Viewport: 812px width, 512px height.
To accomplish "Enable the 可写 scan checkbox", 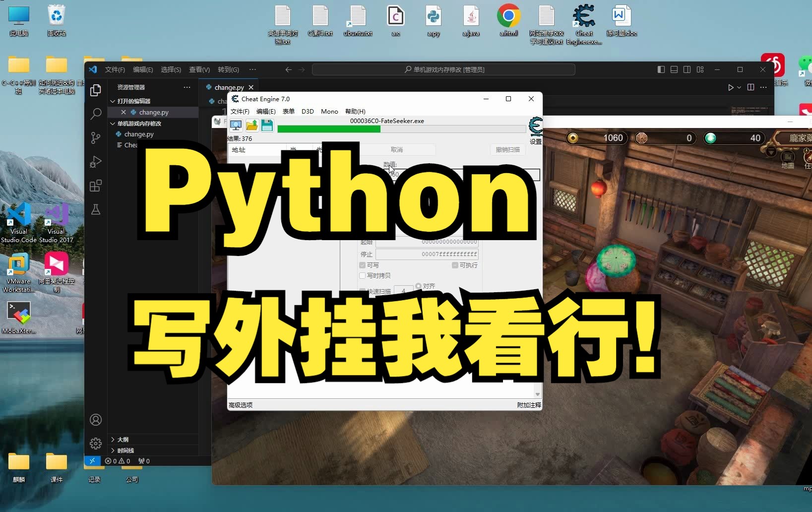I will point(363,265).
